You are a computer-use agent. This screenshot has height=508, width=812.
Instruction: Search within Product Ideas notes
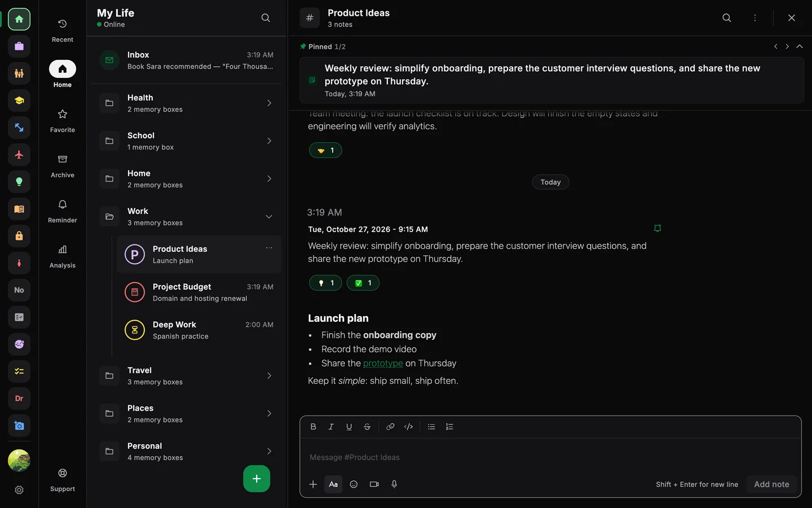tap(727, 18)
